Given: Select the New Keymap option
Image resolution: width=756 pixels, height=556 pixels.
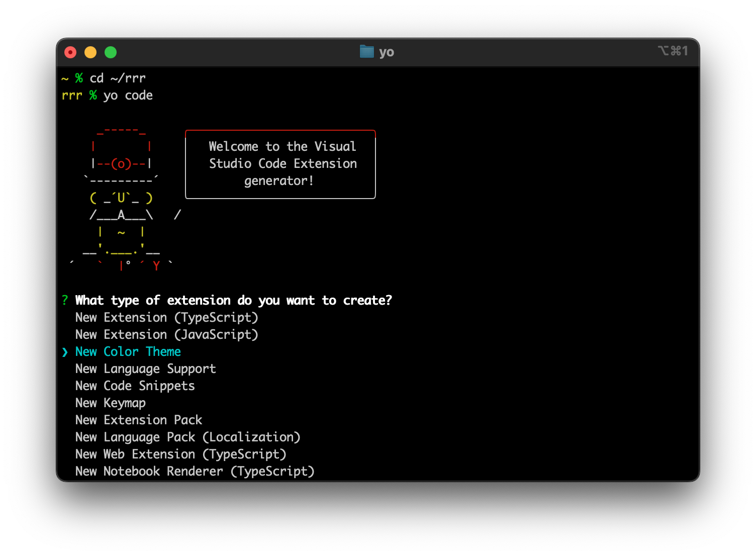Looking at the screenshot, I should click(111, 403).
